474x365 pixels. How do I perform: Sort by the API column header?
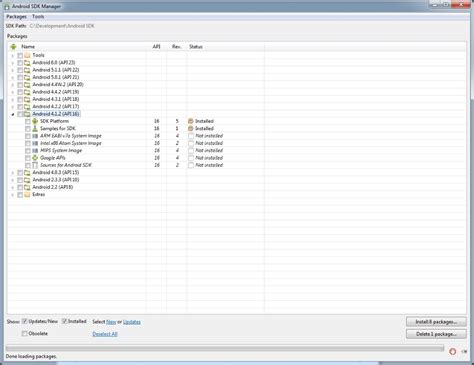(x=156, y=47)
